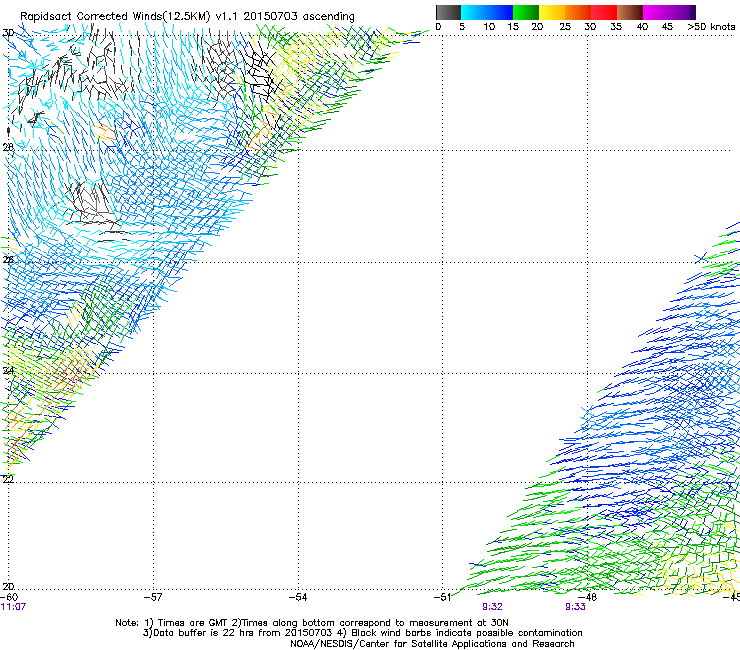Viewport: 740px width, 650px height.
Task: Click the purple time stamp 11:07
Action: click(x=13, y=607)
